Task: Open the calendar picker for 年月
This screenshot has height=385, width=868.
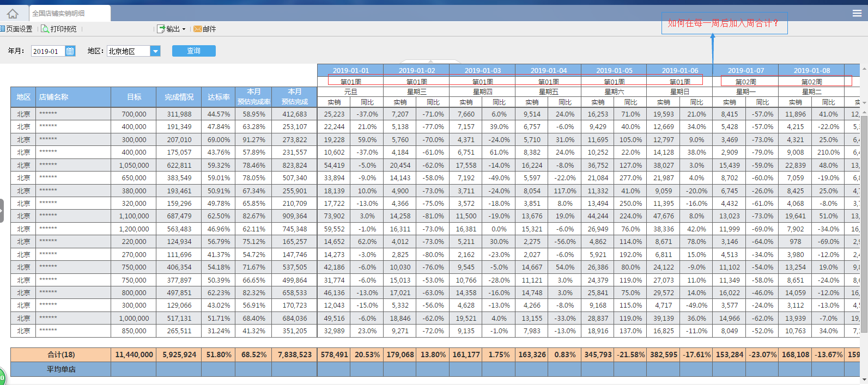Action: (x=70, y=51)
